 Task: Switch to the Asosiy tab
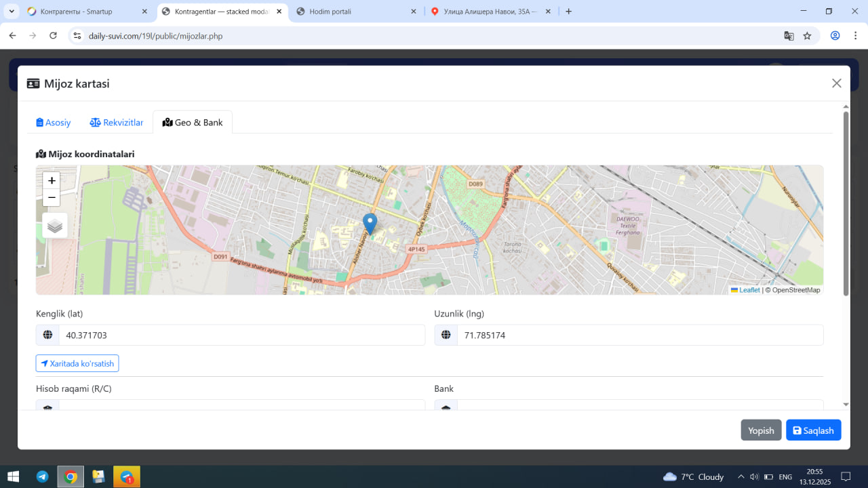pos(54,123)
